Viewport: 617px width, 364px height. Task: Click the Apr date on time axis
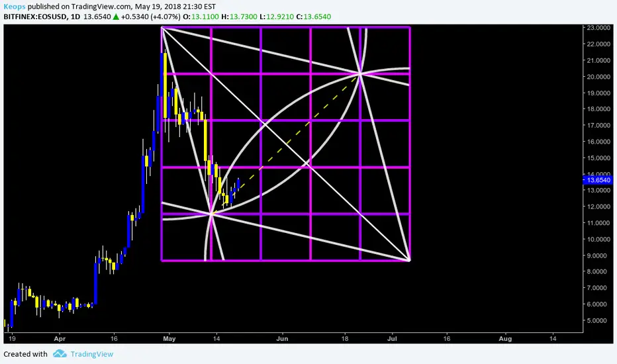point(60,338)
